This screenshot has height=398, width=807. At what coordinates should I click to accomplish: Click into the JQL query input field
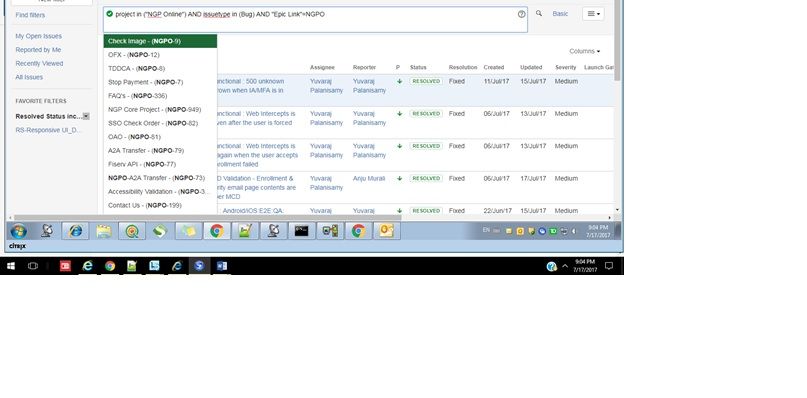pyautogui.click(x=315, y=20)
